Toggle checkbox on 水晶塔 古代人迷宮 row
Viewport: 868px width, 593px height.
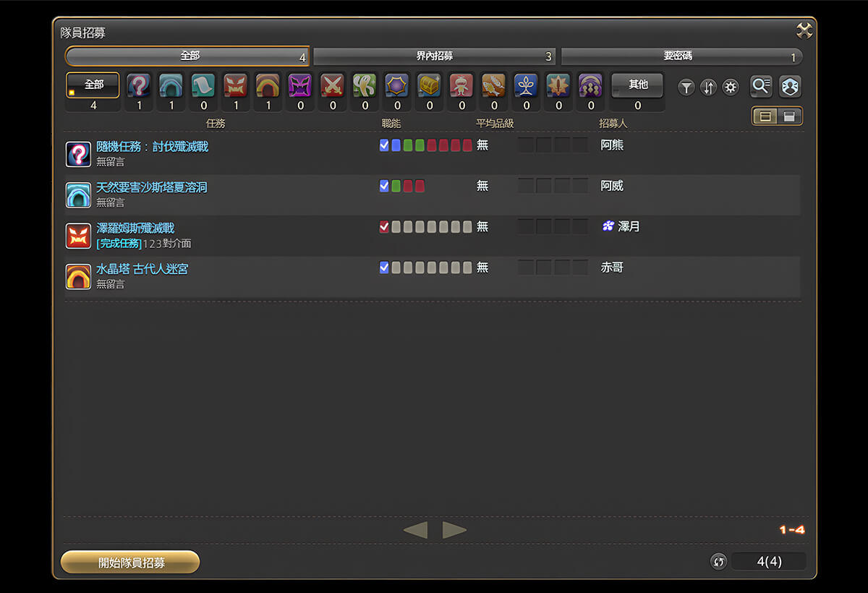pos(384,268)
